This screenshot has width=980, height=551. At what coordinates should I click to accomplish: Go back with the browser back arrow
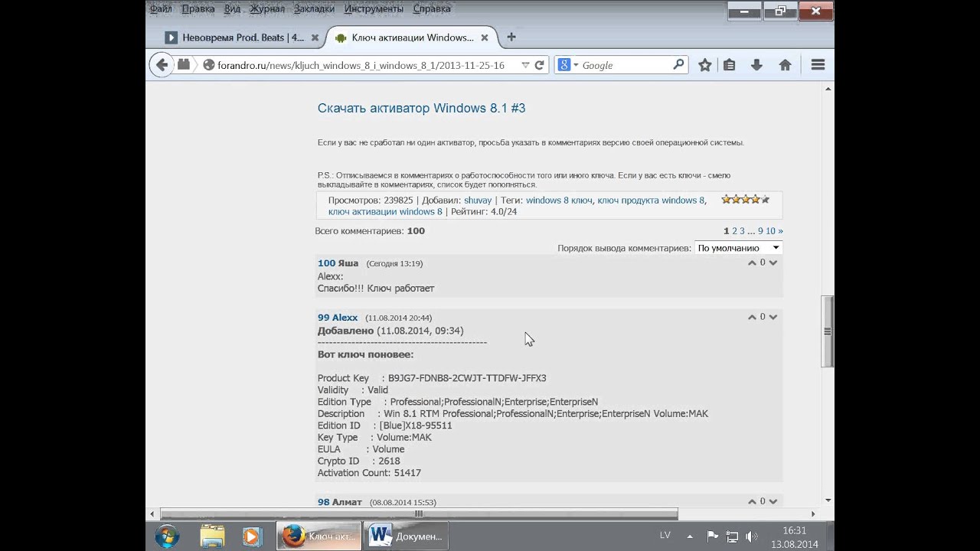(x=162, y=65)
